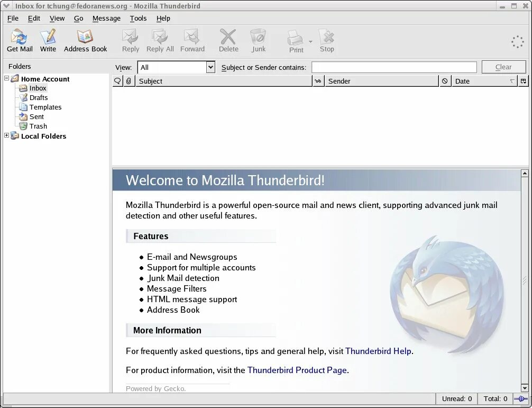This screenshot has height=408, width=532.
Task: Open the Edit menu
Action: tap(34, 19)
